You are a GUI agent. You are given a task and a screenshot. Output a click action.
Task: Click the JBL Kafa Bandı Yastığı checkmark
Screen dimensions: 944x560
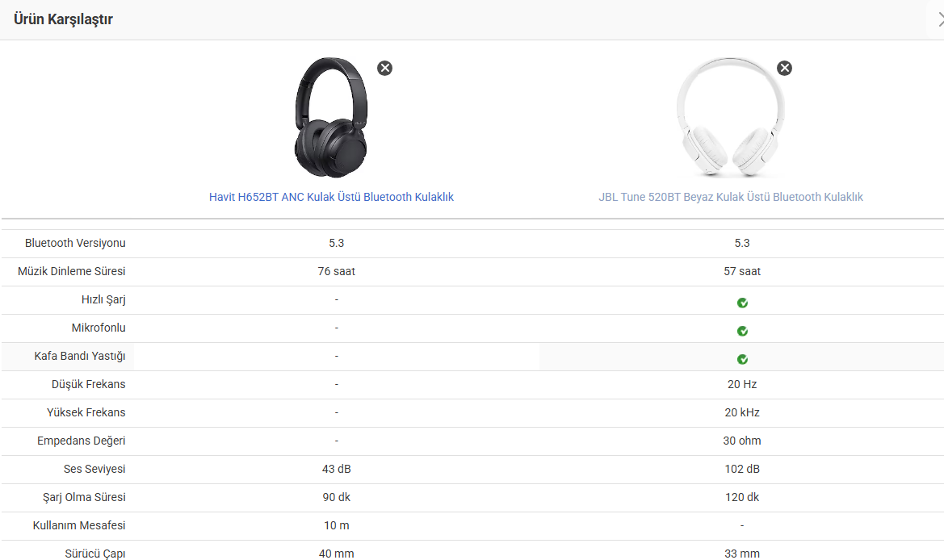point(742,359)
